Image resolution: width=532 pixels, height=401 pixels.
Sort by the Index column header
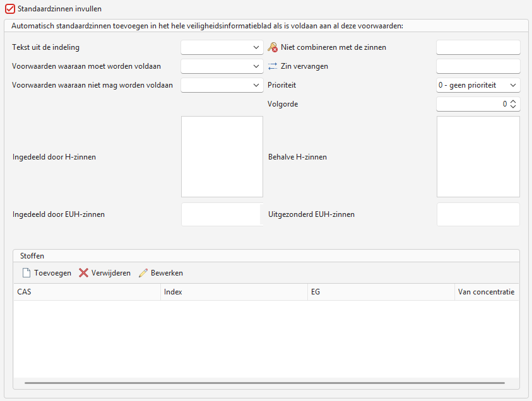click(x=234, y=292)
